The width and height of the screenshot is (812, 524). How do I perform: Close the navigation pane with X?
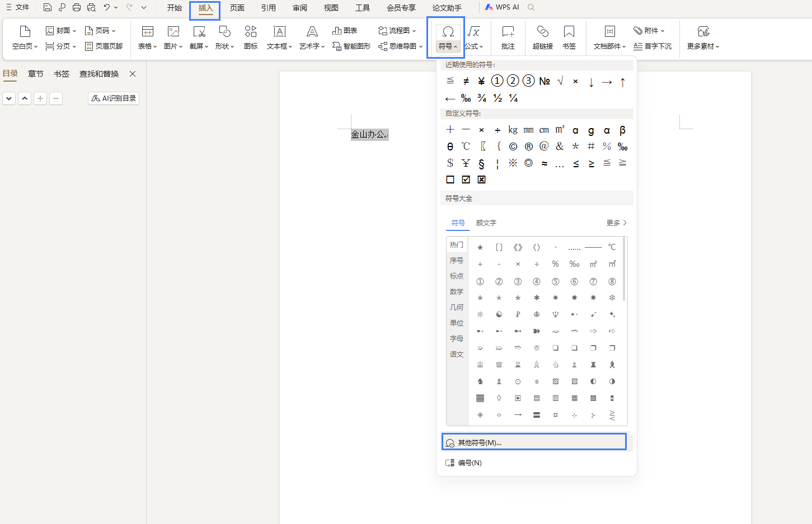point(133,74)
